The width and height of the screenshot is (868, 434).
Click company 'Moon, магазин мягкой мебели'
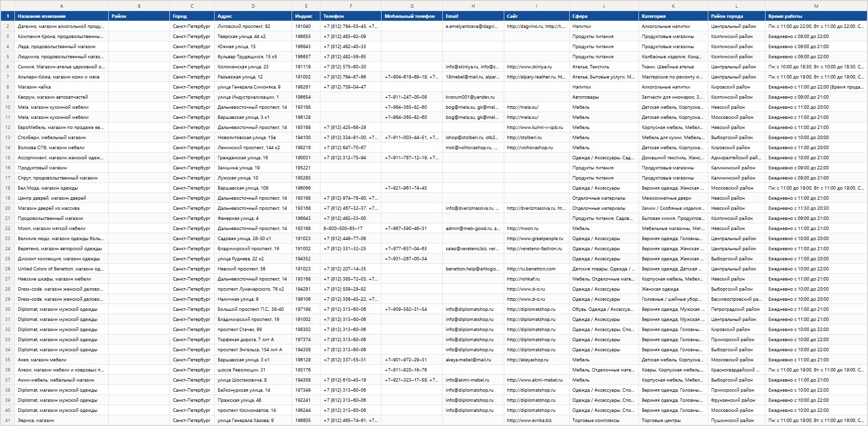click(x=62, y=229)
